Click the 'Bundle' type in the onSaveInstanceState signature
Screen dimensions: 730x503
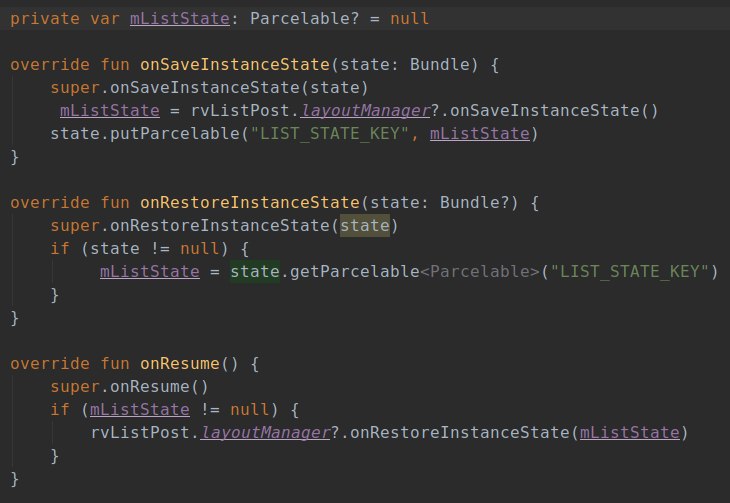440,64
